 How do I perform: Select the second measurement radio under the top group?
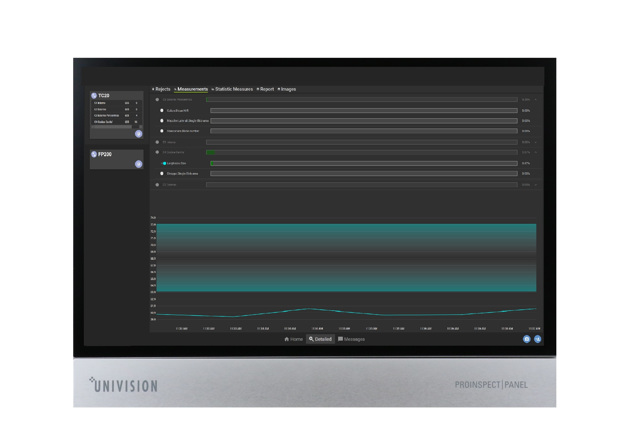(x=162, y=120)
